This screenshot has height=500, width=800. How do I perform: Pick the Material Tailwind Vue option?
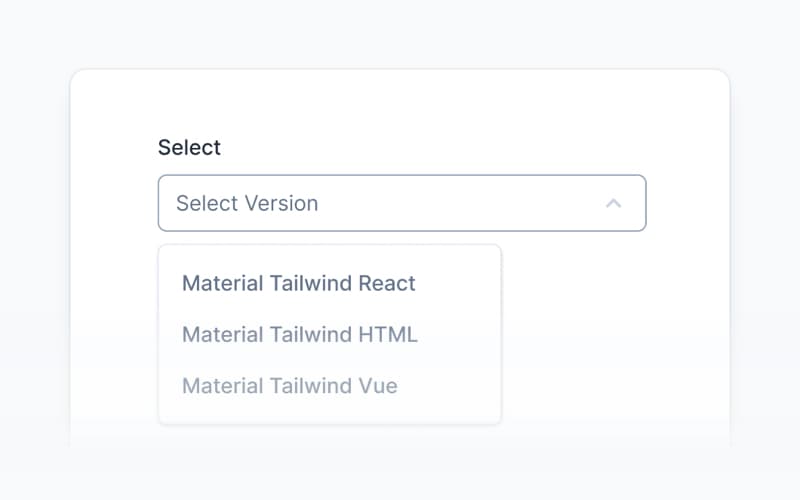[x=289, y=386]
